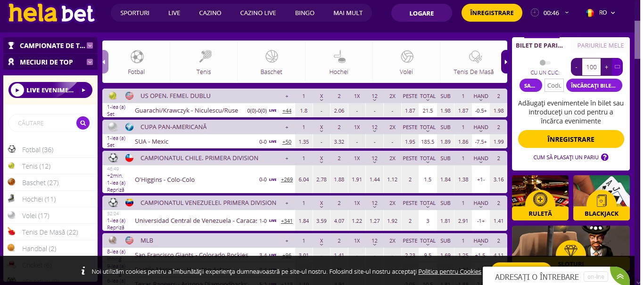
Task: Select the Tenis racket icon in the carousel
Action: [204, 57]
